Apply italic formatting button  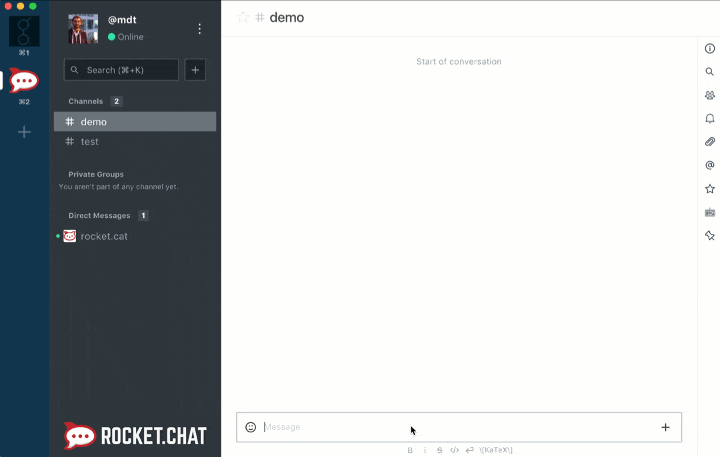point(425,450)
